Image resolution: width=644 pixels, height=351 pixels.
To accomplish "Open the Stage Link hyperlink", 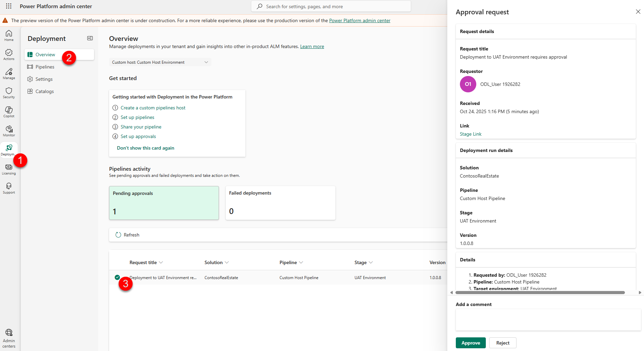I will pos(470,134).
